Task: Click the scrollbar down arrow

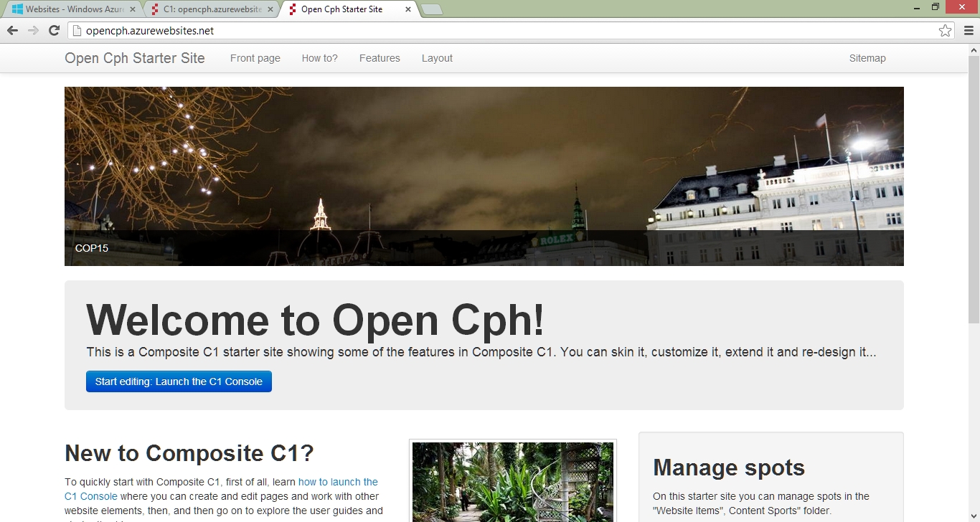Action: (974, 516)
